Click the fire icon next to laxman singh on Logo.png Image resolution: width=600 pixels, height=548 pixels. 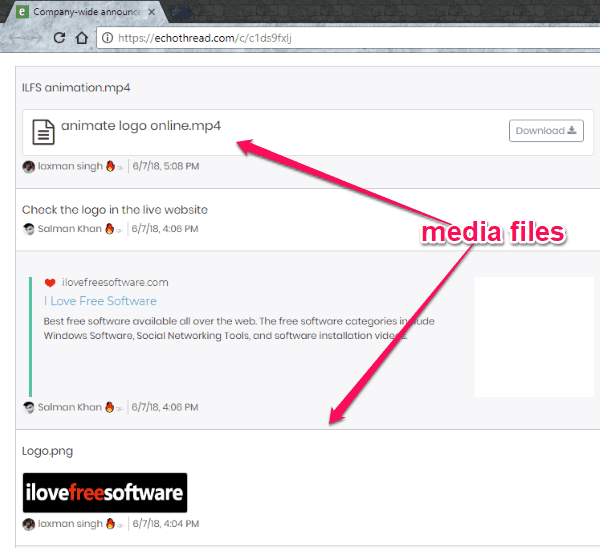[110, 524]
